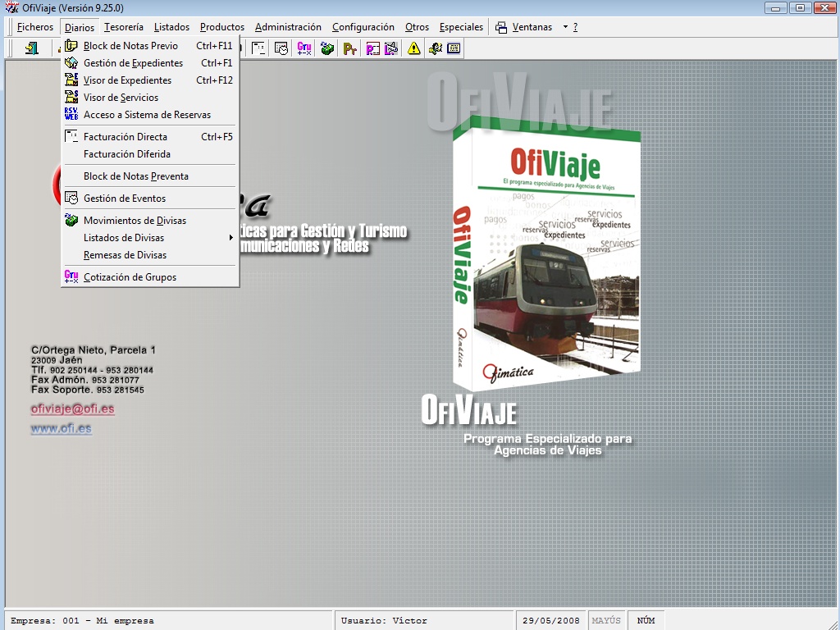Click the exit door icon in toolbar
Screen dimensions: 840x630
(31, 48)
